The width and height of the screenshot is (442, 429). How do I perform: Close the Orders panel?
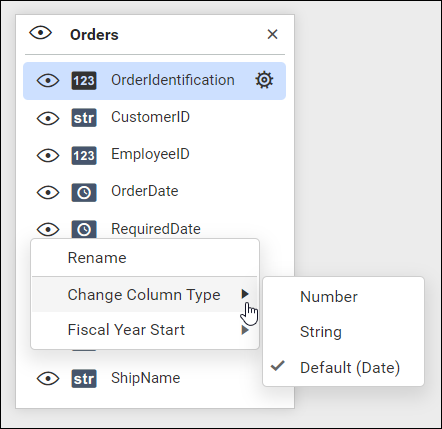click(x=273, y=34)
